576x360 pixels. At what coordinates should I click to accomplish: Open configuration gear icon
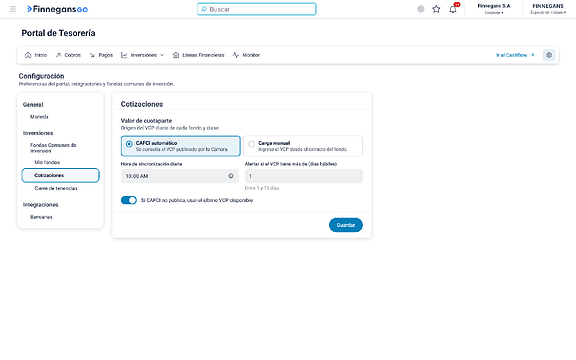(549, 55)
